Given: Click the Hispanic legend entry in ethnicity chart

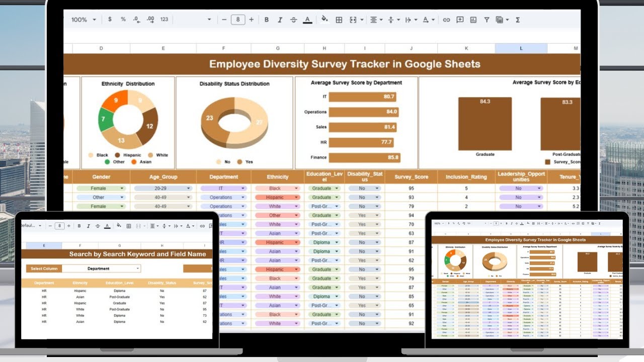Looking at the screenshot, I should click(128, 155).
